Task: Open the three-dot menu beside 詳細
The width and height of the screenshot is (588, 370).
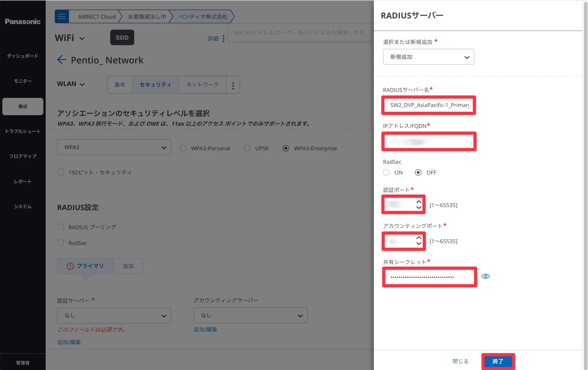Action: pos(223,39)
